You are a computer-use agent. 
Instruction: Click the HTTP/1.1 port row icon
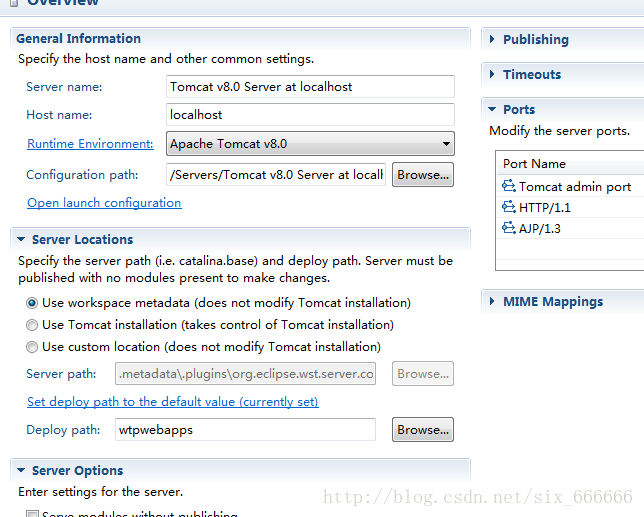click(508, 207)
